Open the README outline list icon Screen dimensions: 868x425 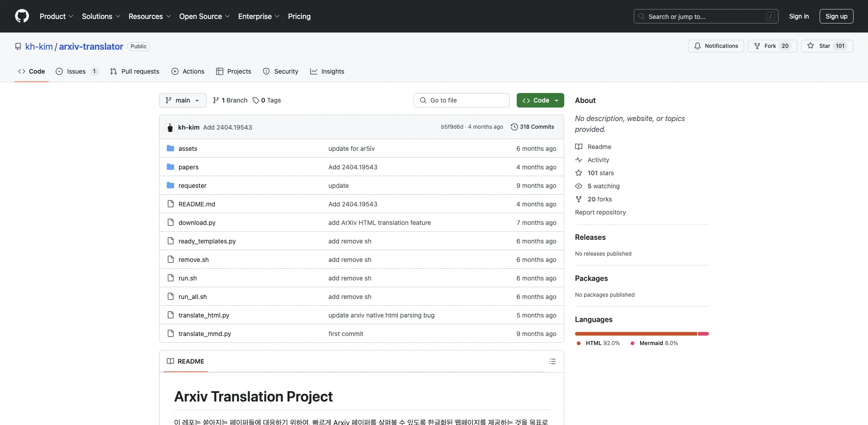point(552,361)
